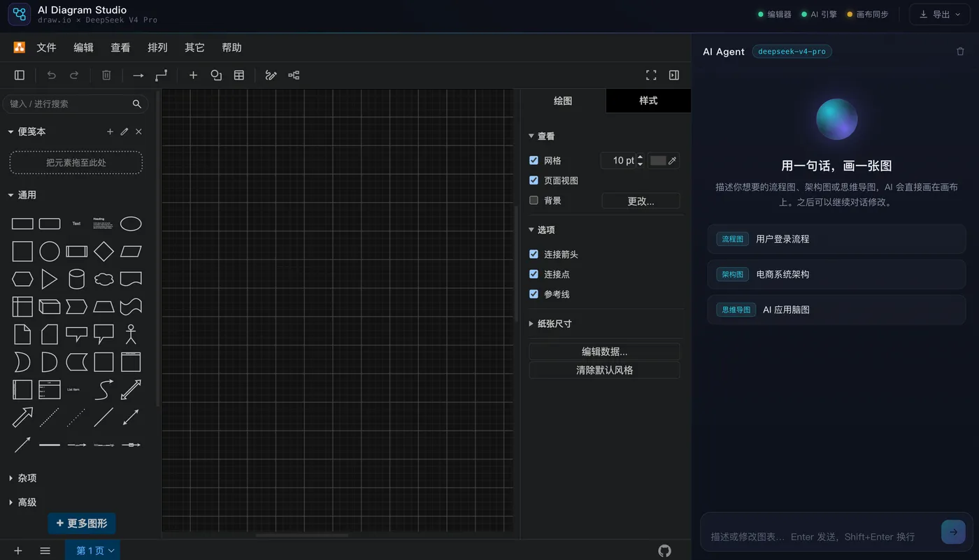Select the freehand drawing icon
The height and width of the screenshot is (560, 979).
[271, 75]
